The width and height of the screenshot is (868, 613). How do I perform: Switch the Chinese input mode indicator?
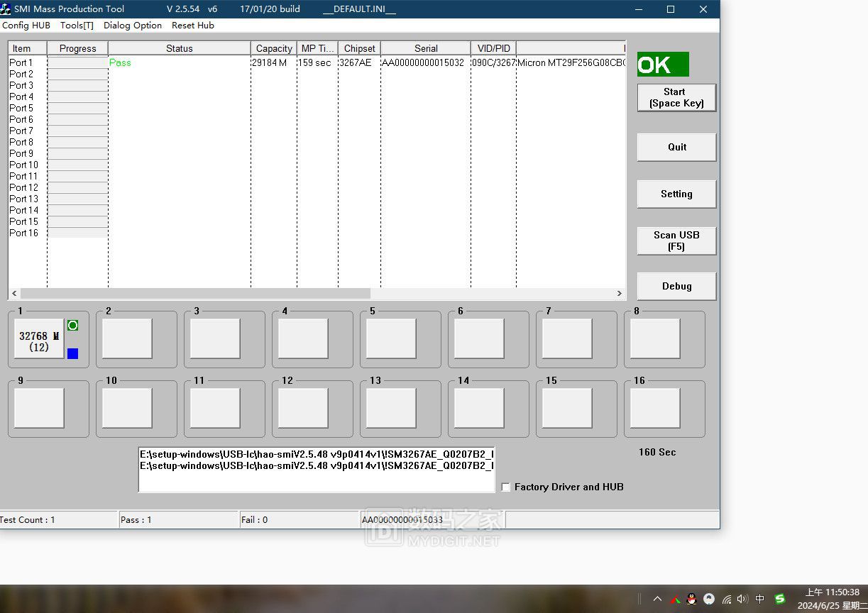[760, 599]
